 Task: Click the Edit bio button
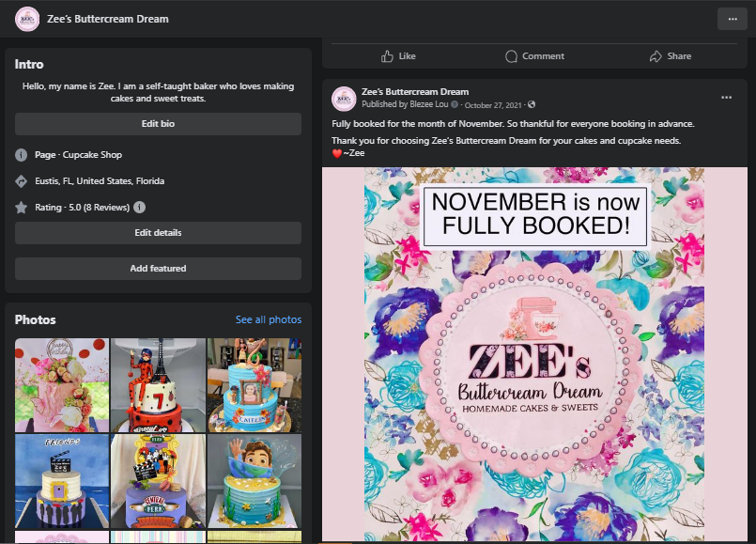158,124
